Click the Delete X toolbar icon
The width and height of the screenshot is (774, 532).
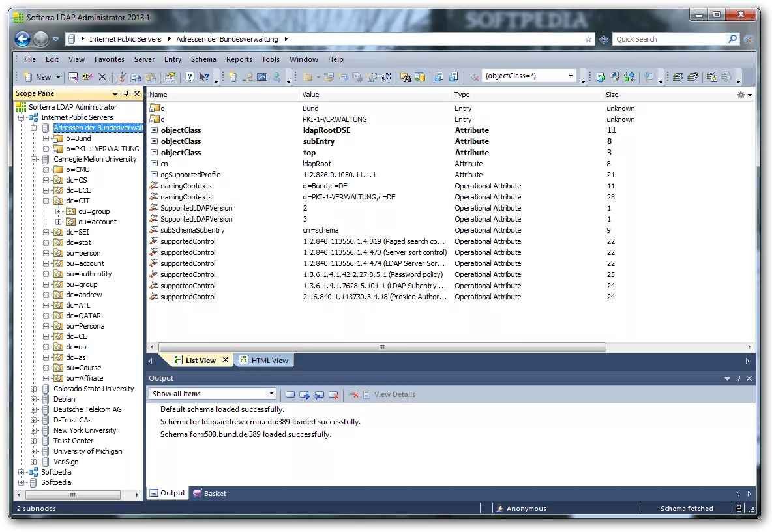102,77
